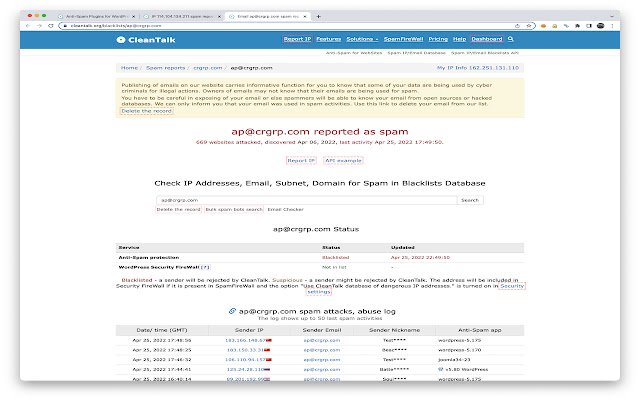Select the Batte***** sender nickname cell
Viewport: 640px width, 400px height.
coord(394,369)
